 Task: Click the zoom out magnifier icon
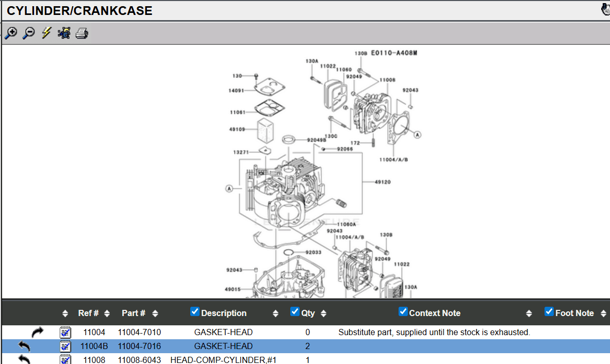coord(28,34)
